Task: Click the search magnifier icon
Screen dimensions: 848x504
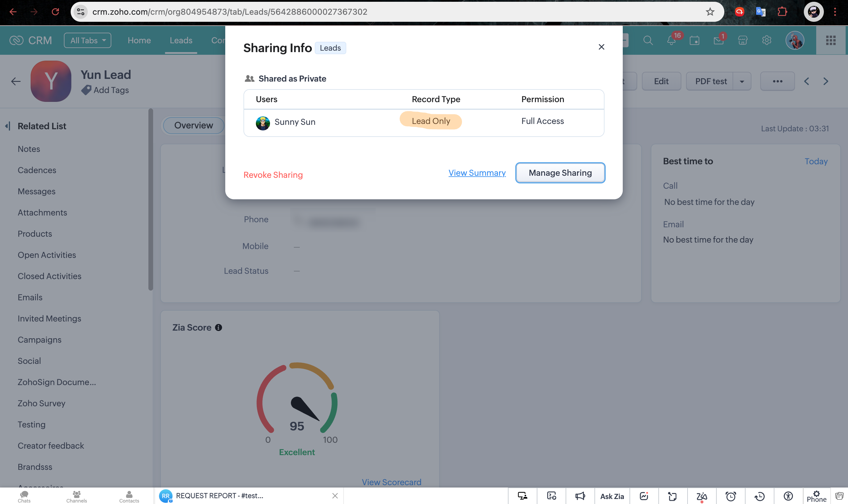Action: [x=648, y=40]
